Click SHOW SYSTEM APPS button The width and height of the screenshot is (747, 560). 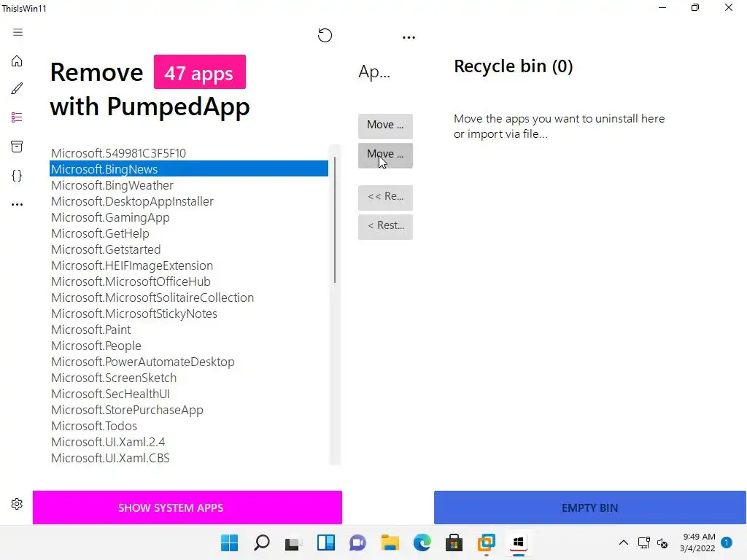pos(187,507)
